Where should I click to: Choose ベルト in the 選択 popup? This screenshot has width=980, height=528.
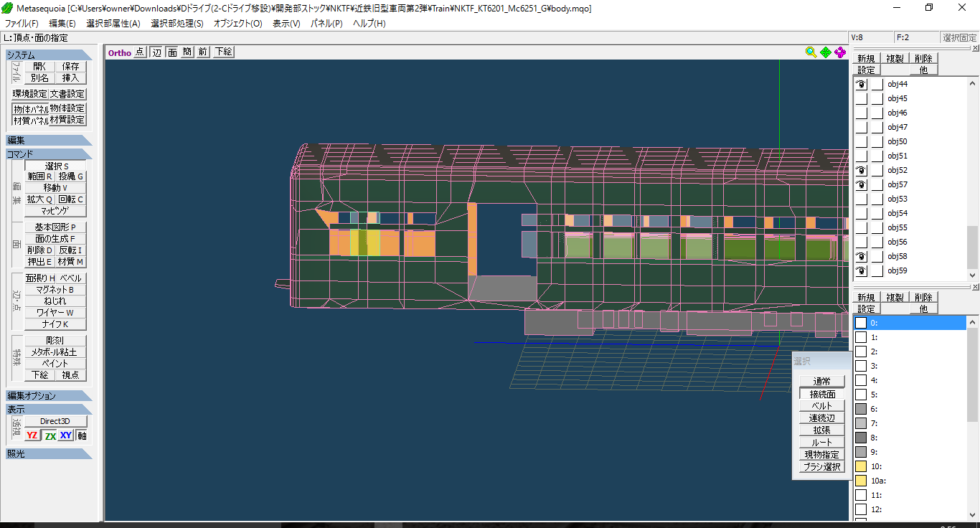tap(822, 406)
